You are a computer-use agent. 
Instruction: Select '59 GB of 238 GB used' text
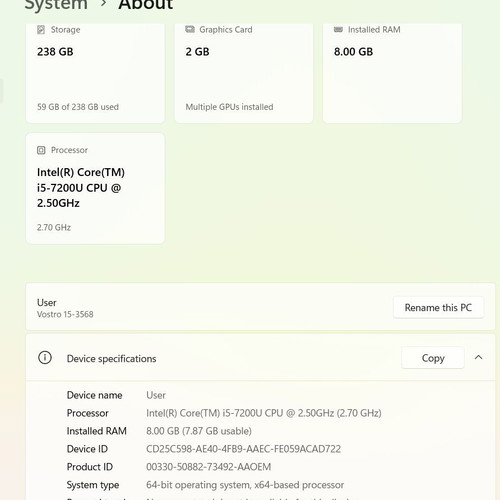pos(78,107)
